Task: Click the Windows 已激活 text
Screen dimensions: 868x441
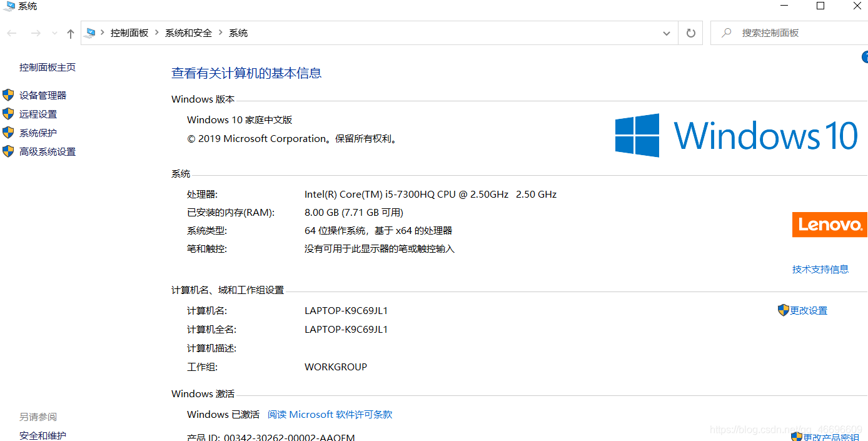Action: [223, 415]
